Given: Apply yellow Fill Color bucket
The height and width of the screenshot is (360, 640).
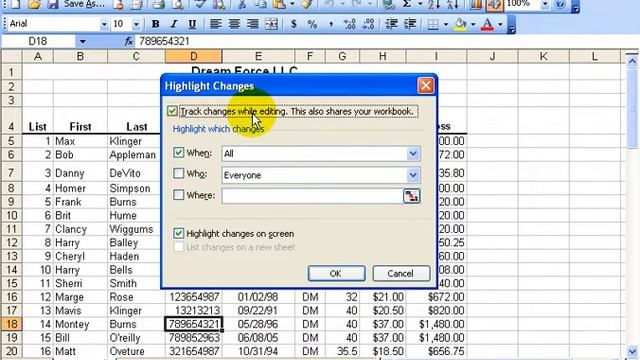Looking at the screenshot, I should (x=460, y=24).
